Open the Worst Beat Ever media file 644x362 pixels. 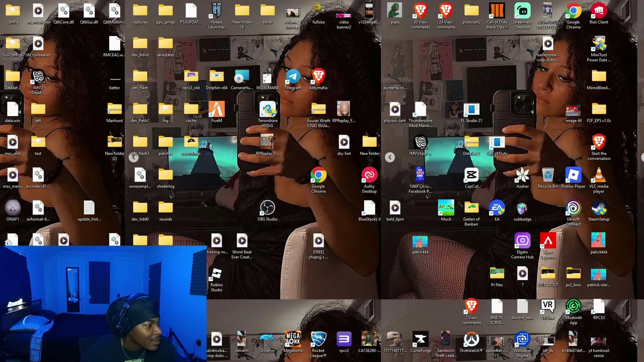pos(242,246)
